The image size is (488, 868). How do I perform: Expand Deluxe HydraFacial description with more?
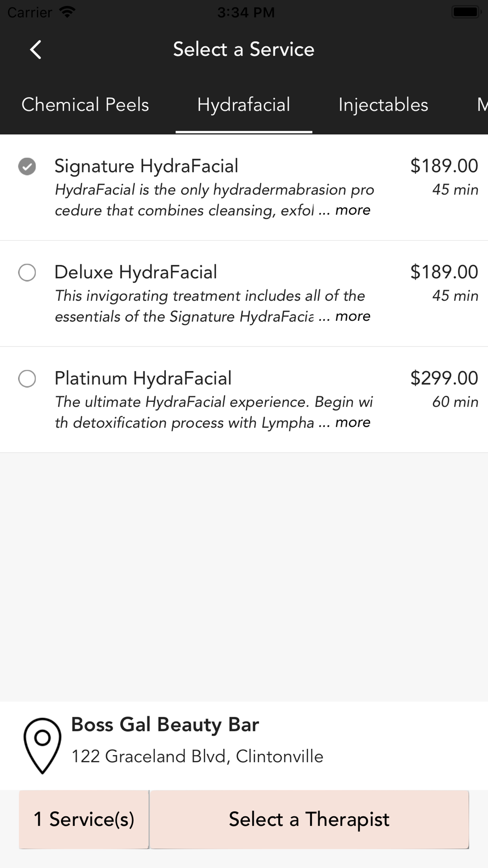pos(352,316)
